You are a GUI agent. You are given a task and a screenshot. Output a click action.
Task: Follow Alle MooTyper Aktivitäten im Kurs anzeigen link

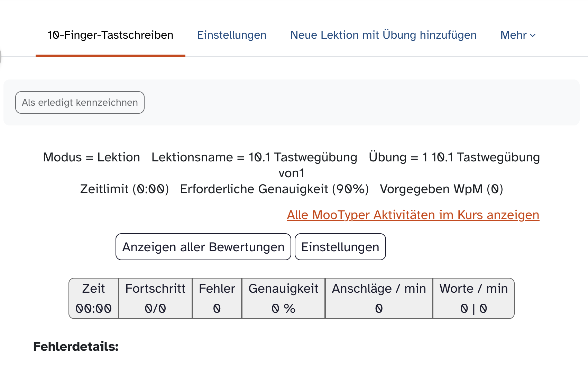[x=413, y=215]
